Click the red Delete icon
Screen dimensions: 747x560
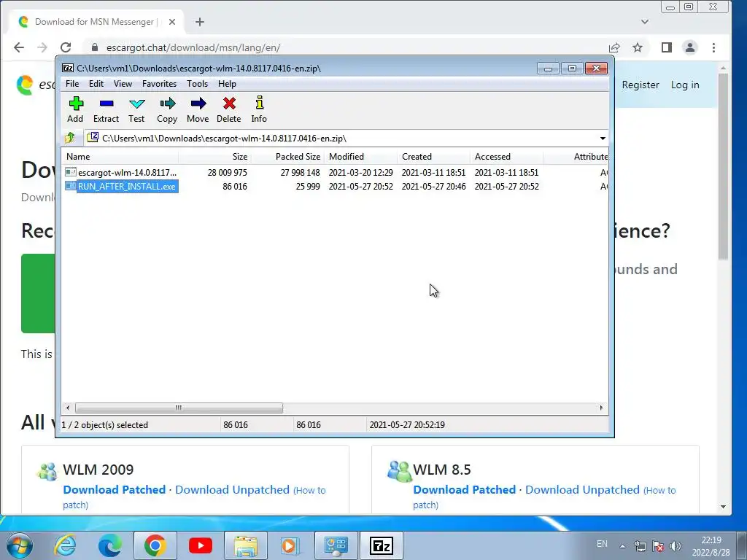pyautogui.click(x=228, y=109)
